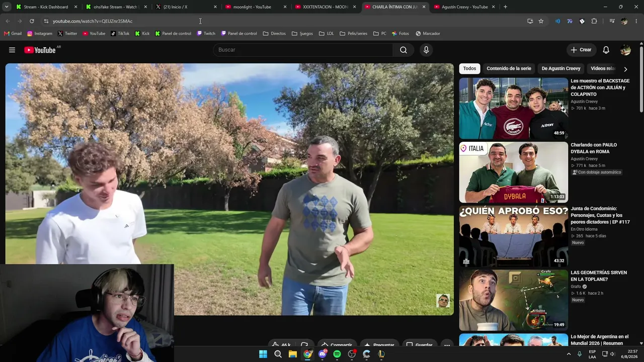644x362 pixels.
Task: Click the Crear button
Action: tap(581, 50)
